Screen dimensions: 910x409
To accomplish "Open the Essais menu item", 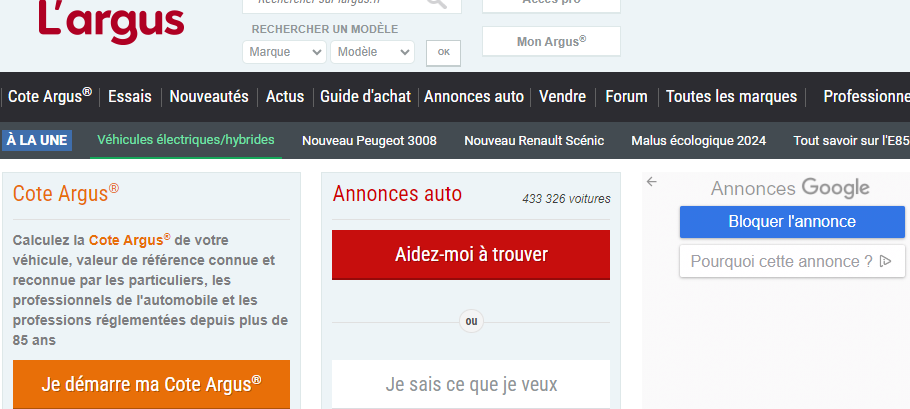I will point(130,96).
